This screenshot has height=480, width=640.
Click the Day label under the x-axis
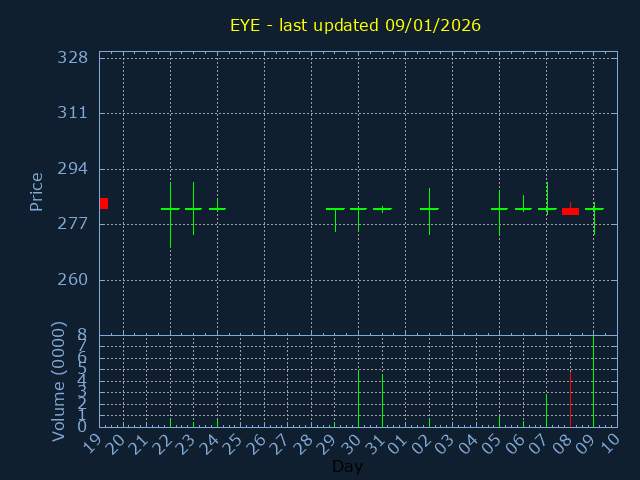pos(347,466)
